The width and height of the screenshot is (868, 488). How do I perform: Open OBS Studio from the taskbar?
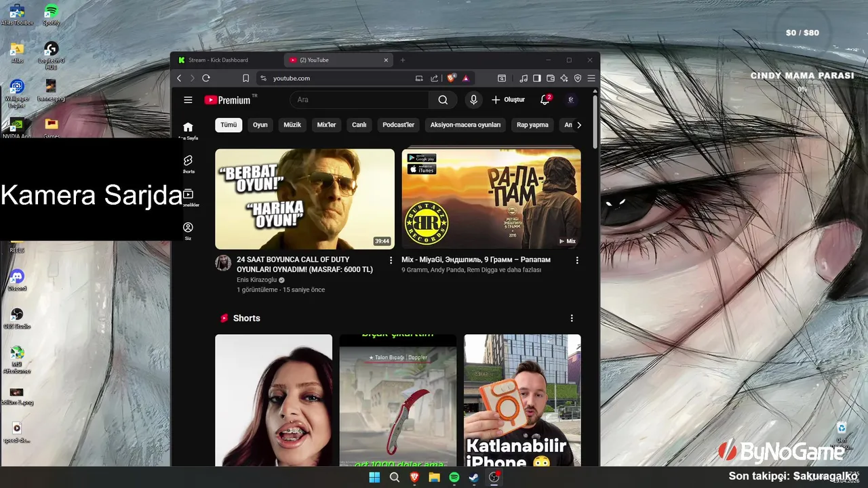tap(494, 477)
